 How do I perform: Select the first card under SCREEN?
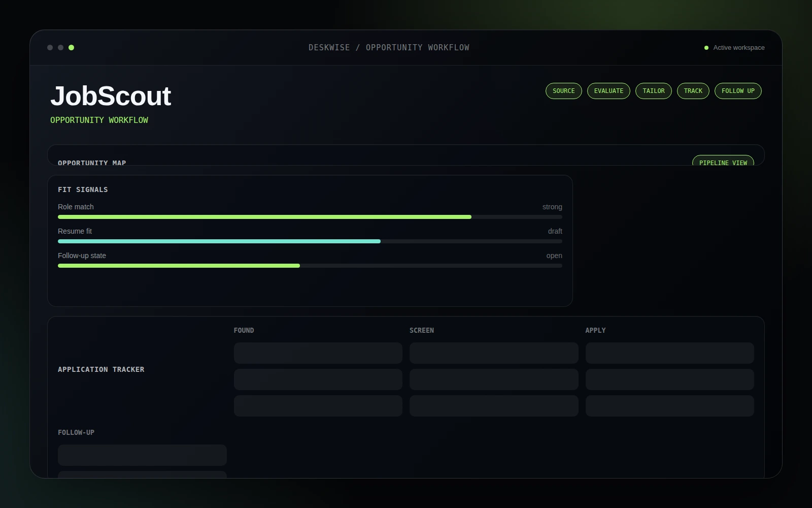(494, 353)
